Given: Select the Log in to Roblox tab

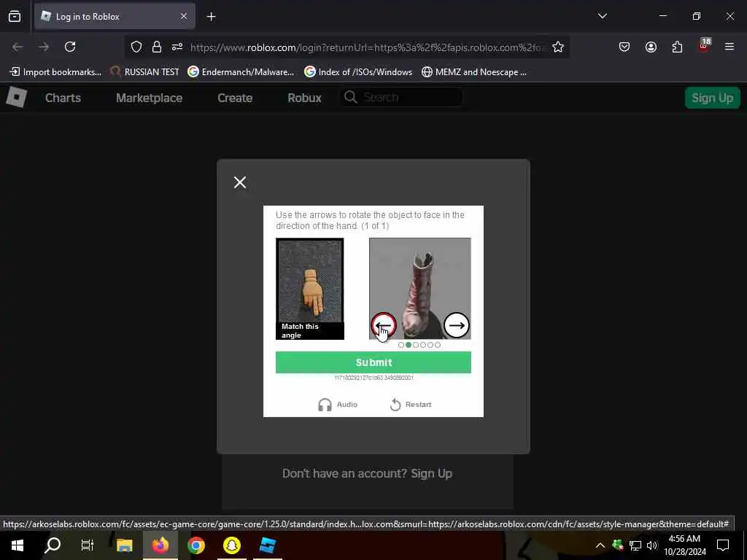Looking at the screenshot, I should [115, 17].
